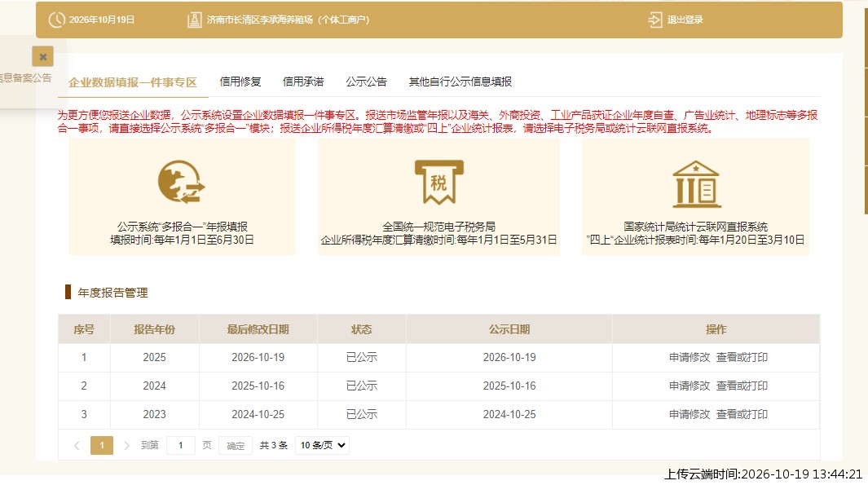
Task: Click the 最后修改日期 column header
Action: (258, 329)
